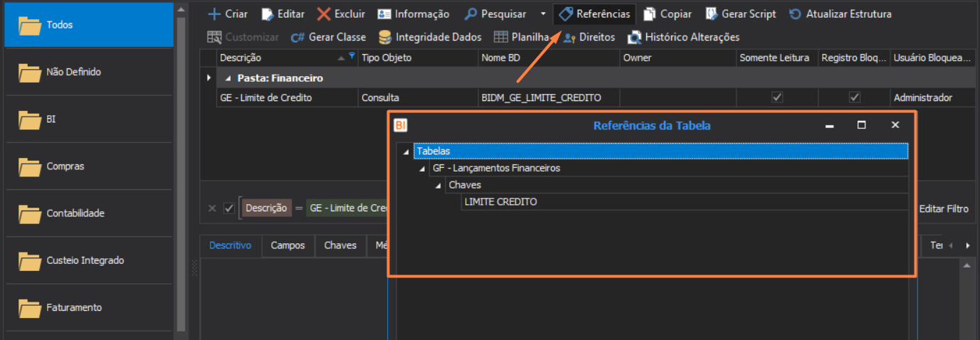Screen dimensions: 980x340
Task: Toggle Registro Bloqueado checkbox in row
Action: click(854, 97)
